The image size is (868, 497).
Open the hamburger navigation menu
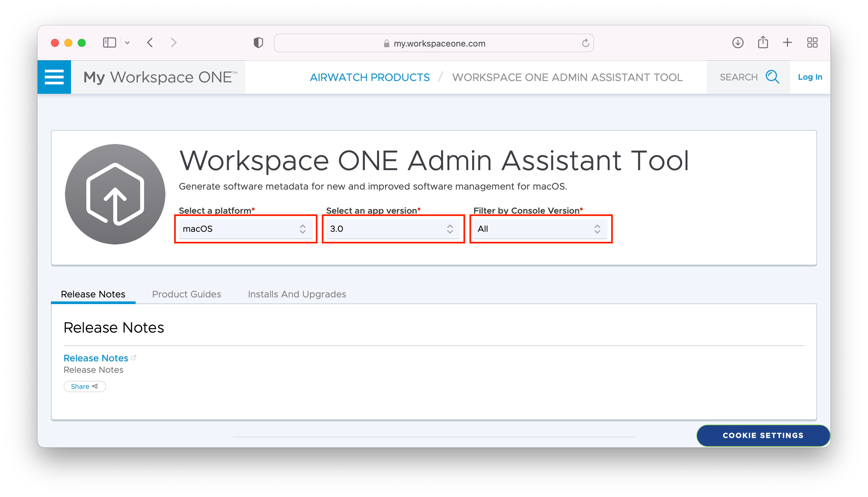54,76
